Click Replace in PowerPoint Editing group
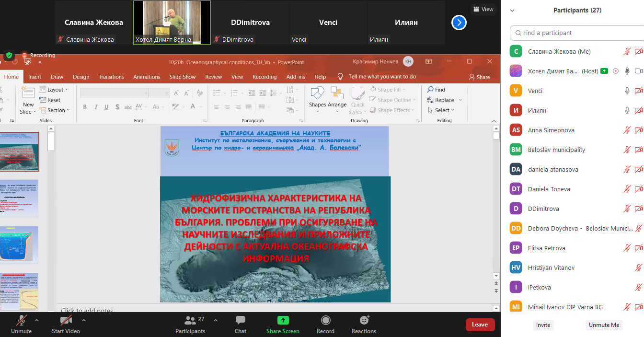The height and width of the screenshot is (337, 644). tap(440, 100)
